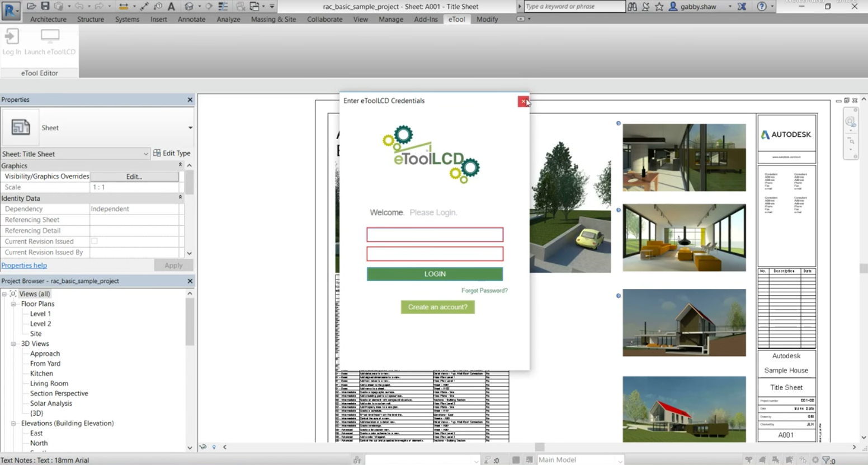This screenshot has width=868, height=465.
Task: Select the Text tool 'A' icon
Action: pos(171,6)
